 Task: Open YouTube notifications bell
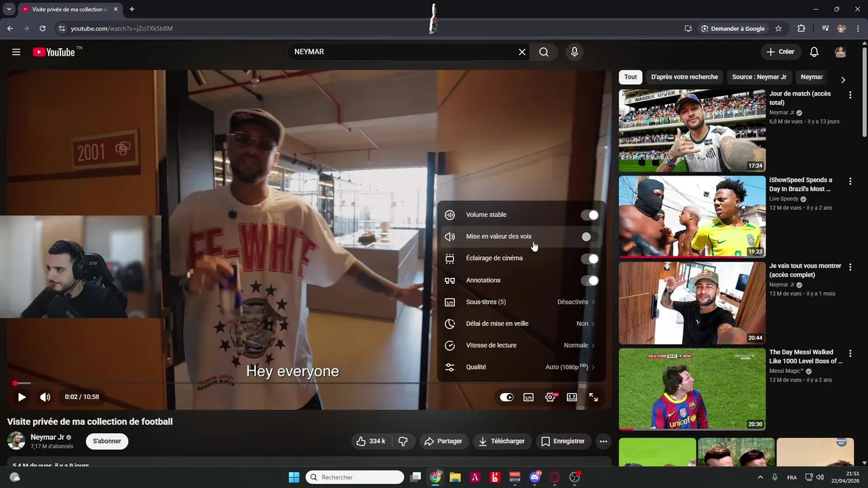tap(814, 52)
